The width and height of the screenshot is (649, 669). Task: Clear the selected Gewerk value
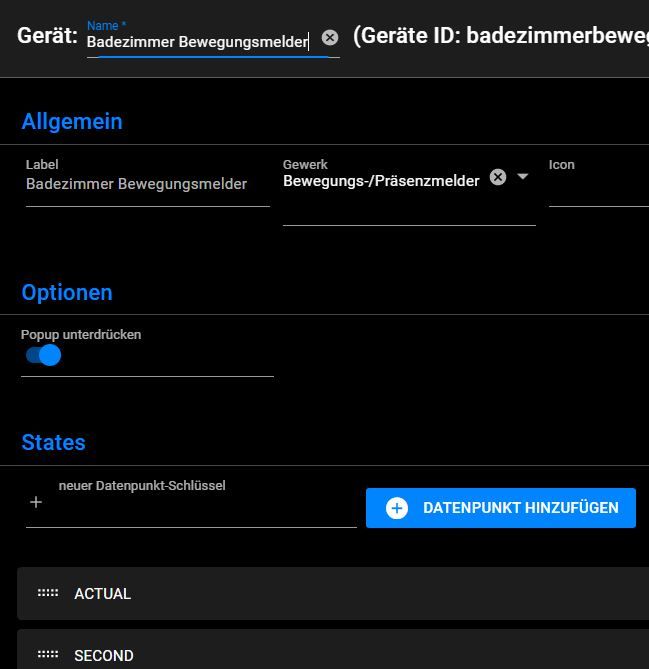(498, 177)
